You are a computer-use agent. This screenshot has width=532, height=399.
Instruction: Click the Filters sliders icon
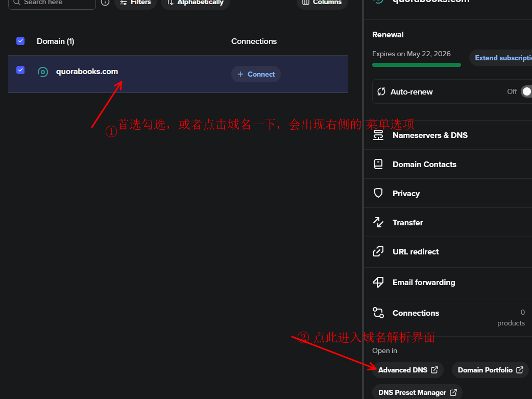pyautogui.click(x=124, y=3)
